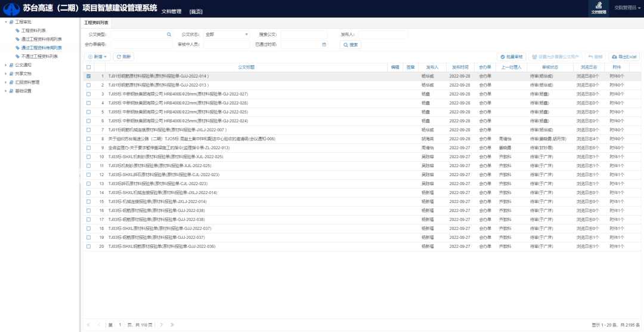The image size is (644, 332).
Task: Click 公文标题 column header
Action: click(246, 67)
